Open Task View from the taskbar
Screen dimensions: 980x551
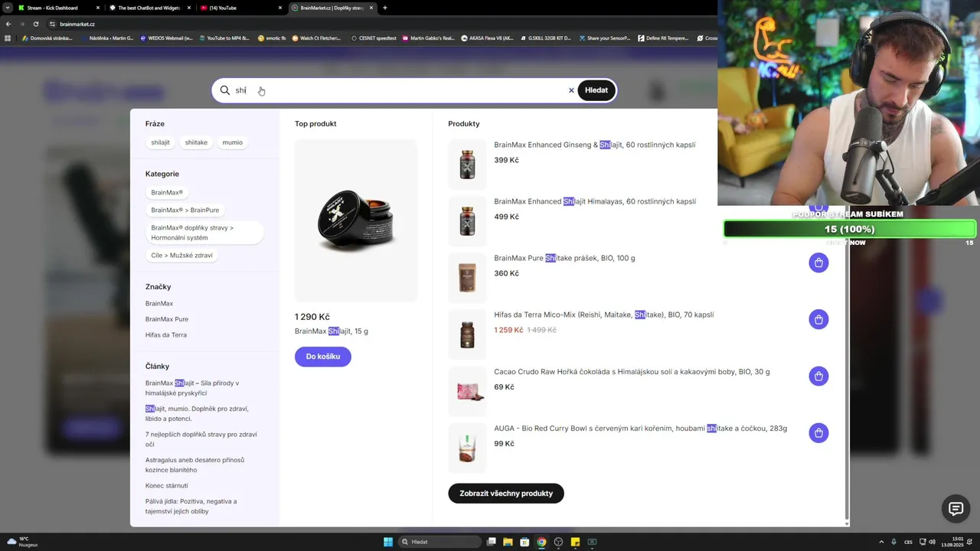[x=491, y=542]
